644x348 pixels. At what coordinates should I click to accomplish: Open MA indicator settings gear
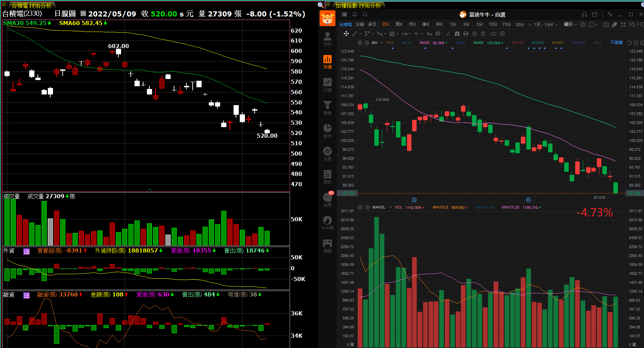(360, 43)
